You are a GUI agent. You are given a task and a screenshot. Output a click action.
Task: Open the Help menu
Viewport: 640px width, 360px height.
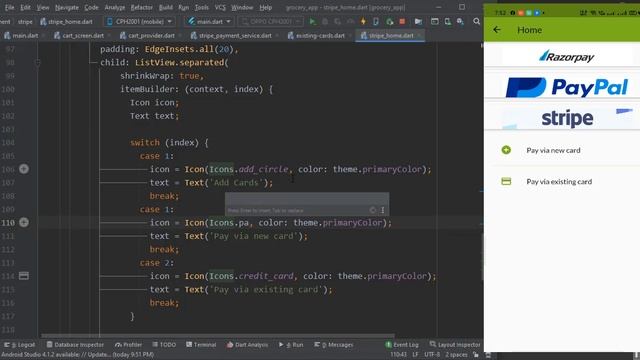pyautogui.click(x=266, y=7)
